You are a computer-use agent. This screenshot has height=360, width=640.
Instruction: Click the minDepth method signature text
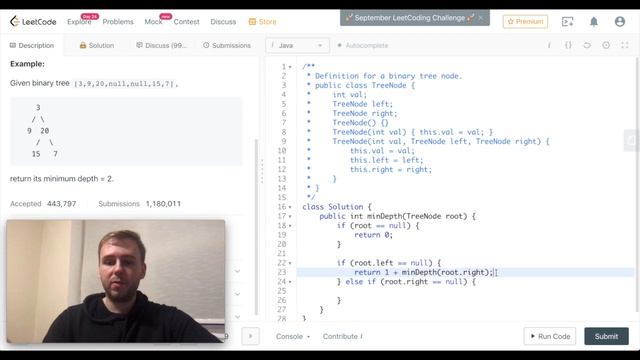397,216
